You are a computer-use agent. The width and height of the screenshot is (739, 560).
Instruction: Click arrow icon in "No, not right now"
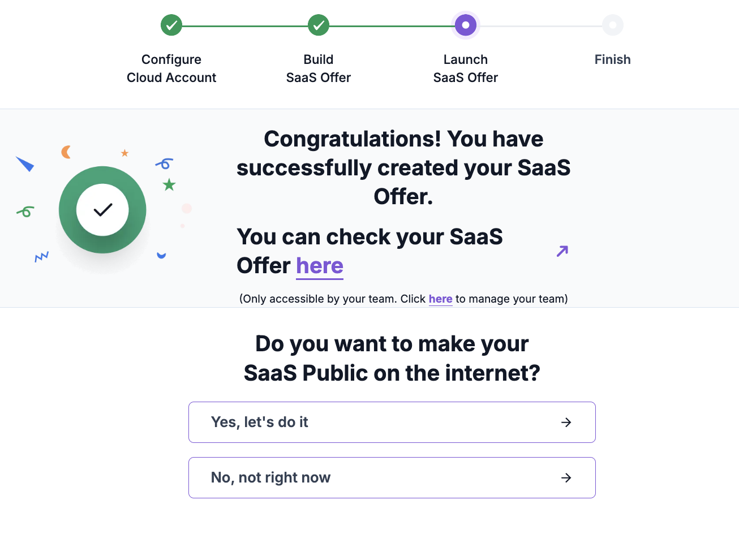click(x=566, y=478)
